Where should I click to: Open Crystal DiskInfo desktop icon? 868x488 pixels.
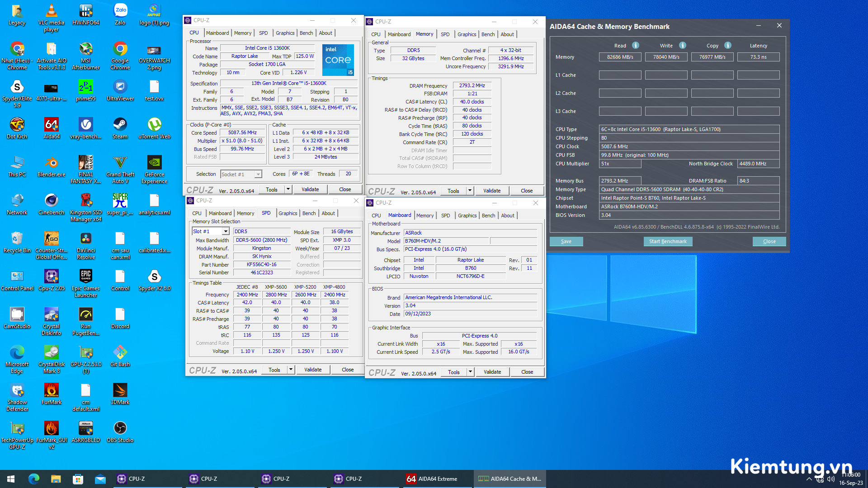point(51,322)
